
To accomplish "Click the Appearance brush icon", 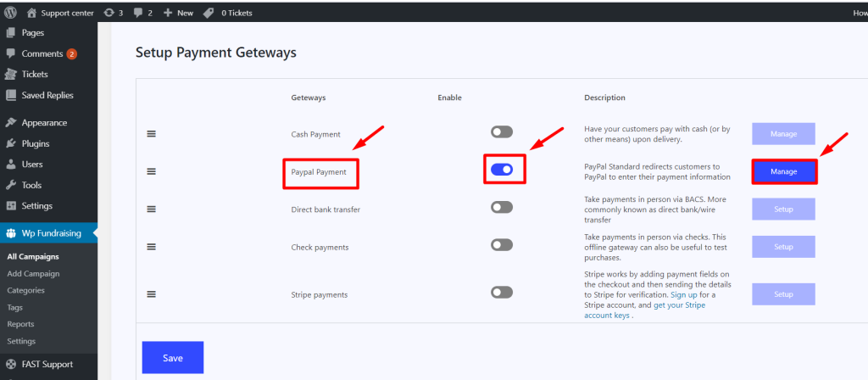I will coord(10,122).
